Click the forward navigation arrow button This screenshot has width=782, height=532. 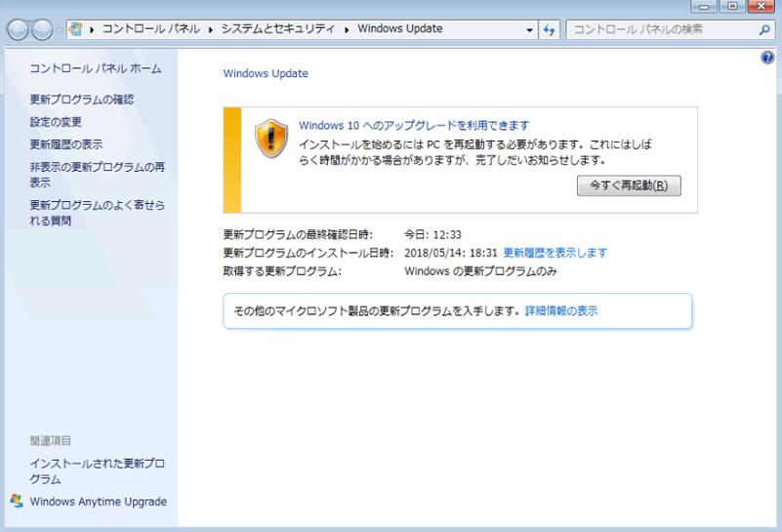click(42, 30)
